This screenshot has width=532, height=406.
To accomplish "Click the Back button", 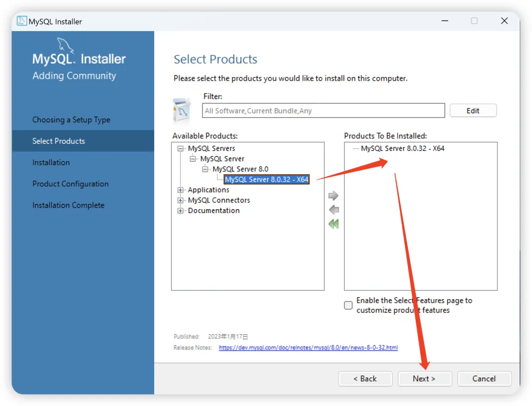I will click(x=365, y=378).
